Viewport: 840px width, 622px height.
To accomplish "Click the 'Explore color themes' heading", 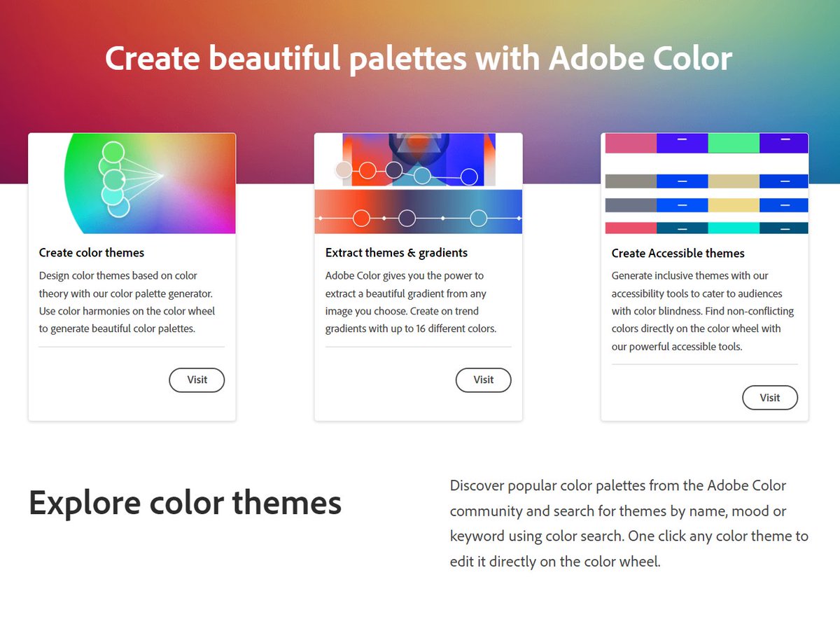I will point(185,502).
